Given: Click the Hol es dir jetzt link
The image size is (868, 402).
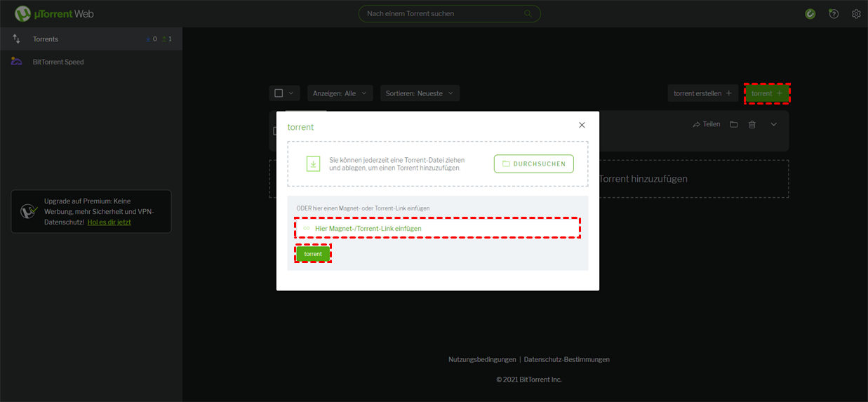Looking at the screenshot, I should tap(109, 222).
